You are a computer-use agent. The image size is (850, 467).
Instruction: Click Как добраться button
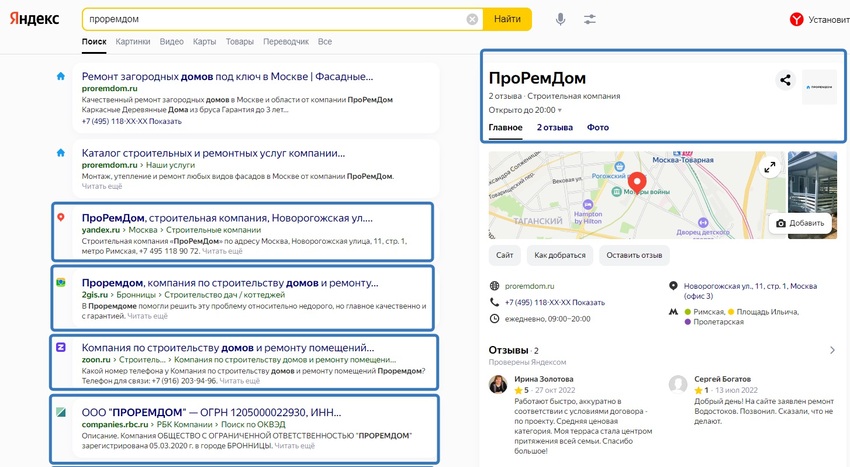point(560,255)
